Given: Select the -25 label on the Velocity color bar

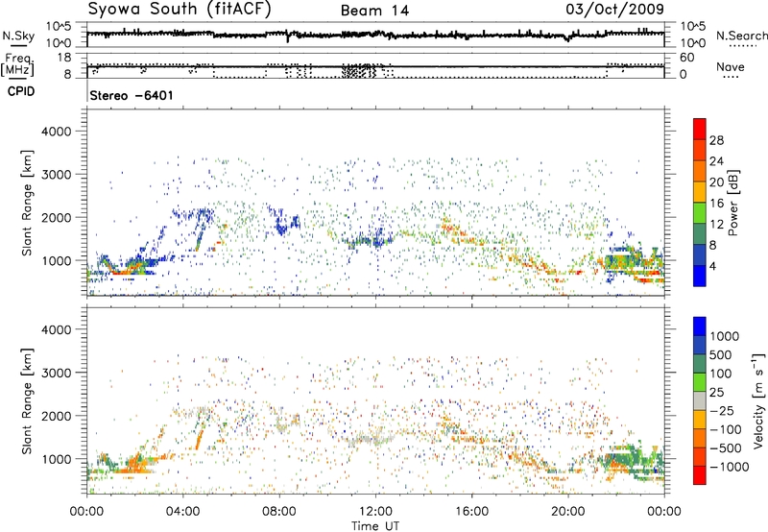Looking at the screenshot, I should [x=723, y=411].
